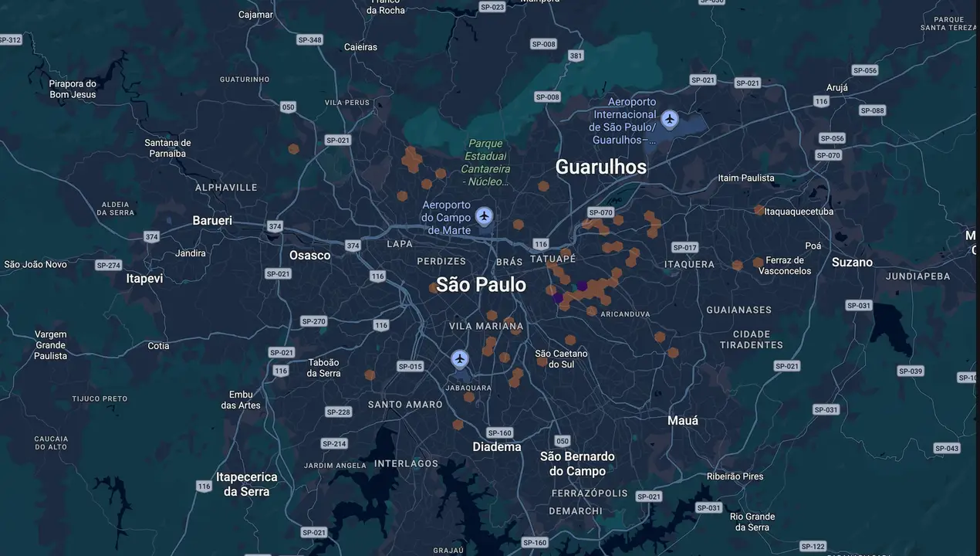Click the SP-348 road shield

309,39
